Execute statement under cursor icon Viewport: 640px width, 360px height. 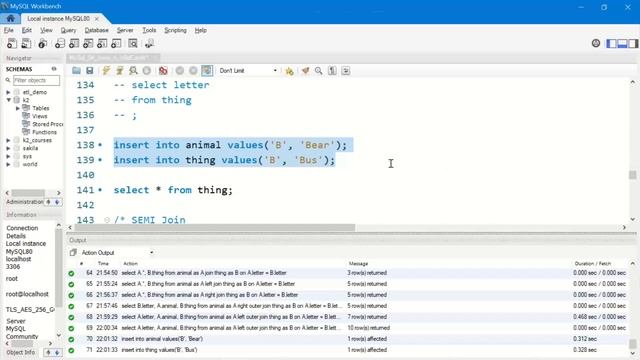tap(120, 71)
